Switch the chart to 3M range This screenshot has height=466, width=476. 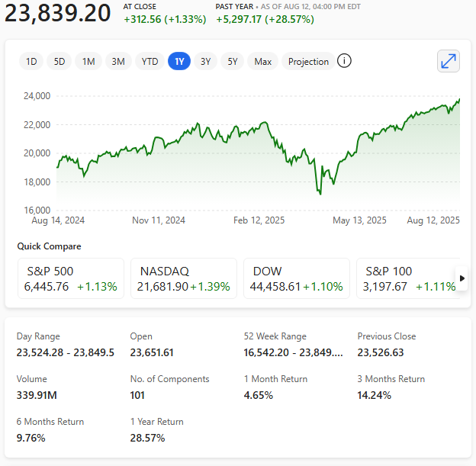click(x=118, y=61)
